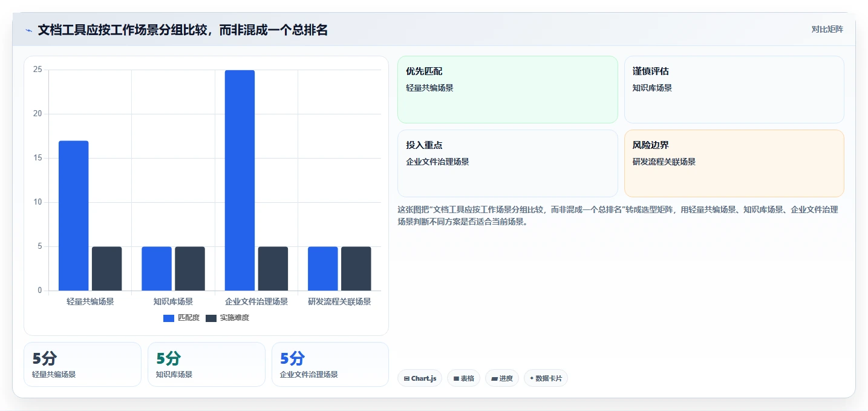The width and height of the screenshot is (868, 411).
Task: Click the lightning icon beside the header title
Action: click(x=29, y=30)
